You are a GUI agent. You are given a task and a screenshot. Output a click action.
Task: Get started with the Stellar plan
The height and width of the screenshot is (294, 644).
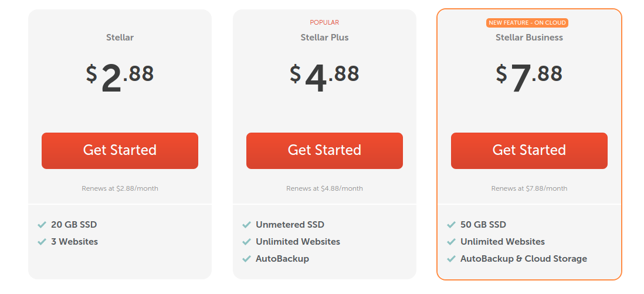120,150
